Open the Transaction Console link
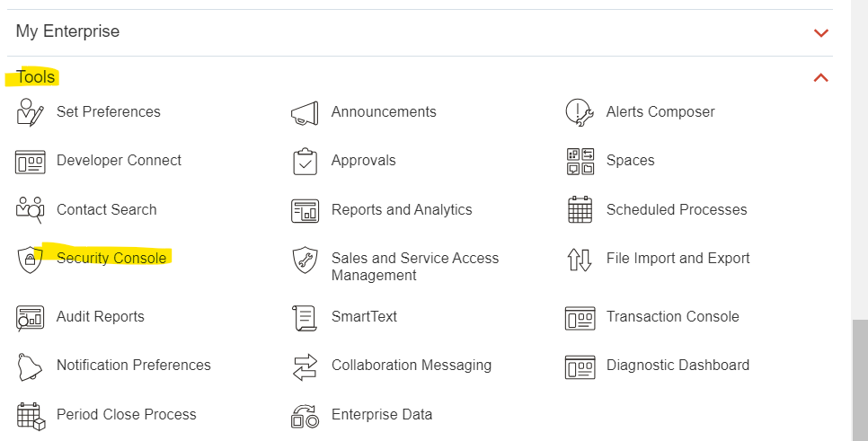Screen dimensions: 868x441 (x=673, y=316)
